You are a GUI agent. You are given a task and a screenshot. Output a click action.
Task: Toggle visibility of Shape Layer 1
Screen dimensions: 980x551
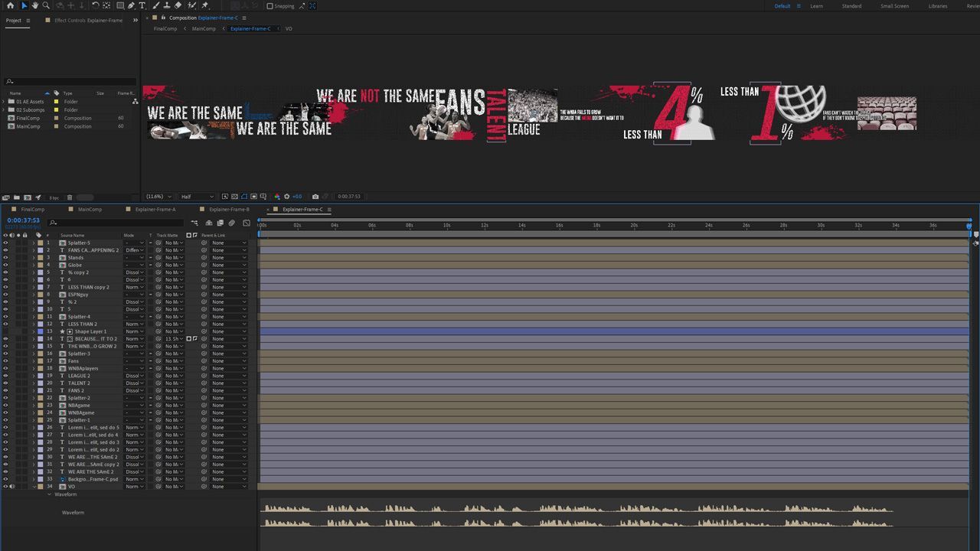[5, 331]
